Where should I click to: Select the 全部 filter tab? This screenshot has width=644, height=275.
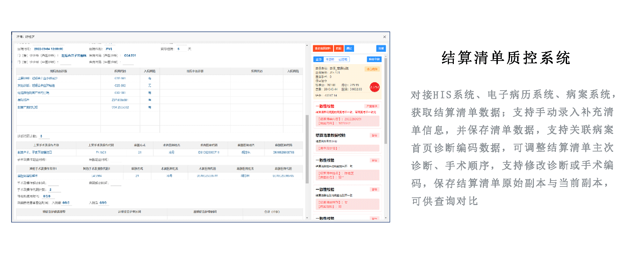pyautogui.click(x=319, y=59)
